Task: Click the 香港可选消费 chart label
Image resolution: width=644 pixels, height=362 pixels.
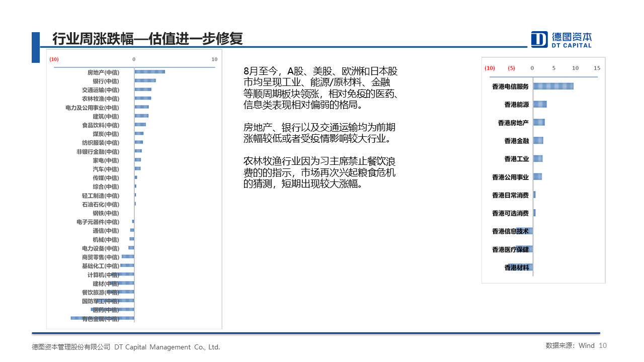Action: pos(510,213)
